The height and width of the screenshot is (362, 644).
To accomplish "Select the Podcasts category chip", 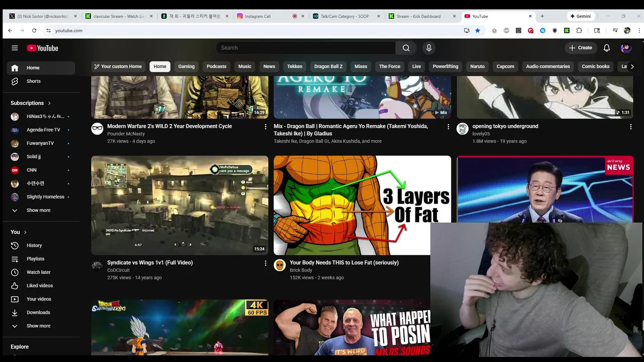I will pyautogui.click(x=216, y=66).
